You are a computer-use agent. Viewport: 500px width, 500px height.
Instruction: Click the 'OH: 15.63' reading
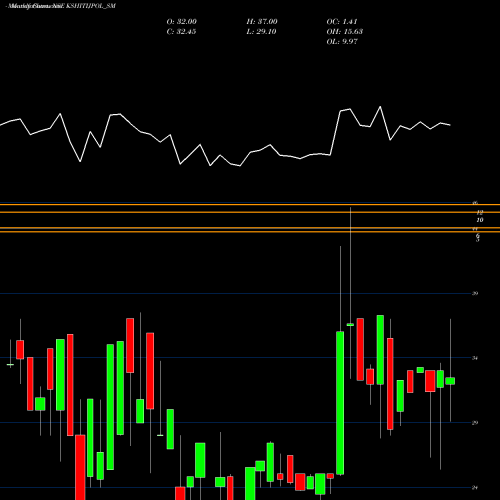click(x=345, y=32)
